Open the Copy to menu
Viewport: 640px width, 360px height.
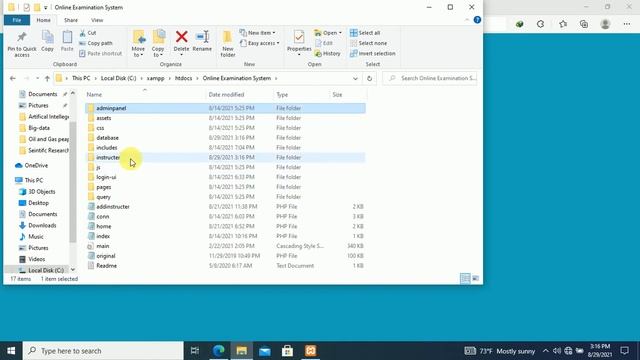point(158,44)
